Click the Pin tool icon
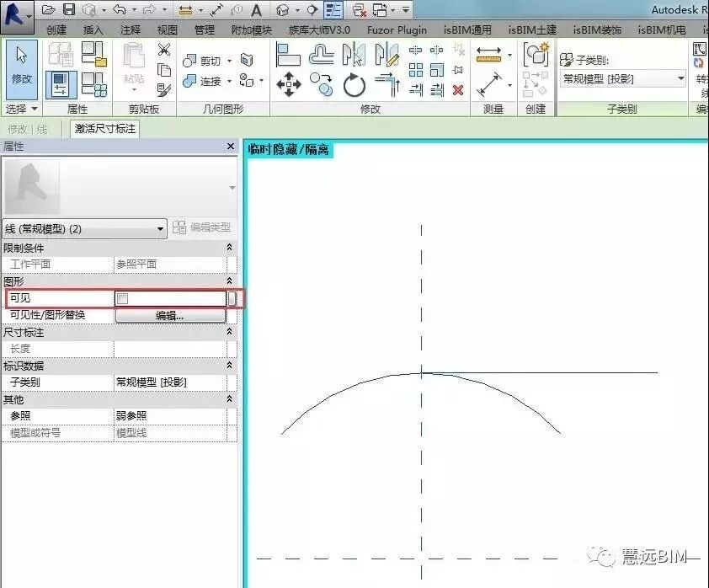 [458, 70]
